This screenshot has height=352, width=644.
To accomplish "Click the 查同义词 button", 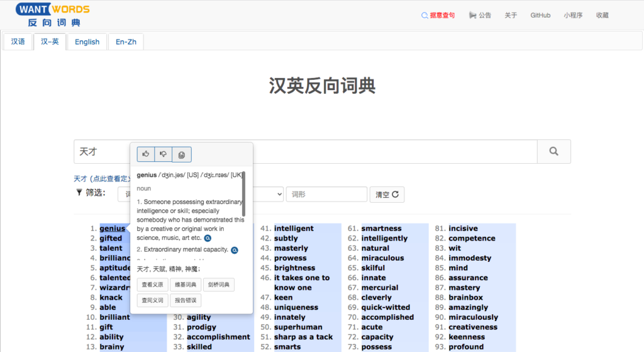I will coord(152,300).
